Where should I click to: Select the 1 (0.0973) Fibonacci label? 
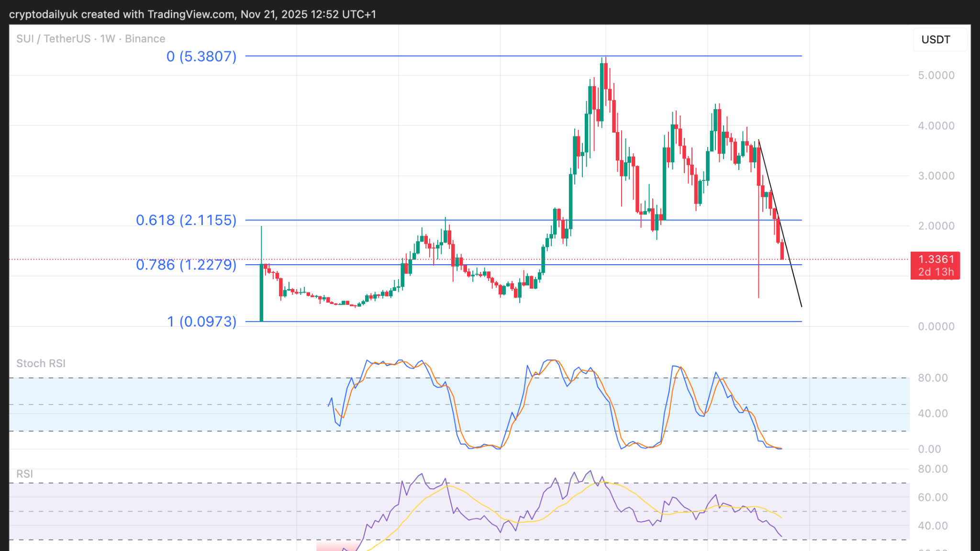(201, 322)
